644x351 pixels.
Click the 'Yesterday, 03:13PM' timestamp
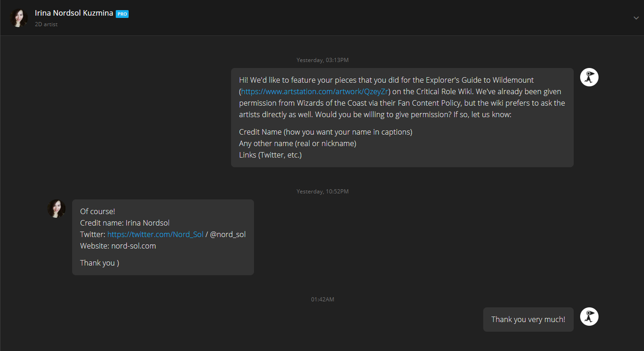[x=322, y=60]
